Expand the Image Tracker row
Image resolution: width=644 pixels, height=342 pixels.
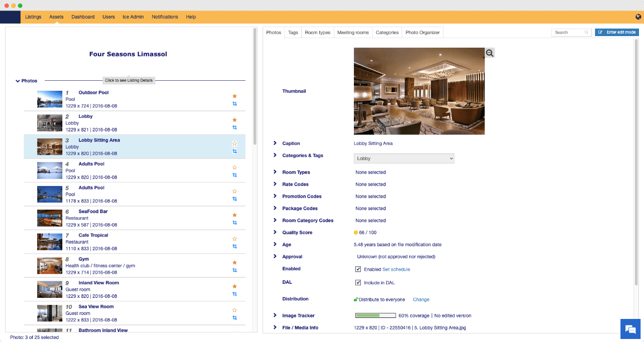click(x=275, y=315)
